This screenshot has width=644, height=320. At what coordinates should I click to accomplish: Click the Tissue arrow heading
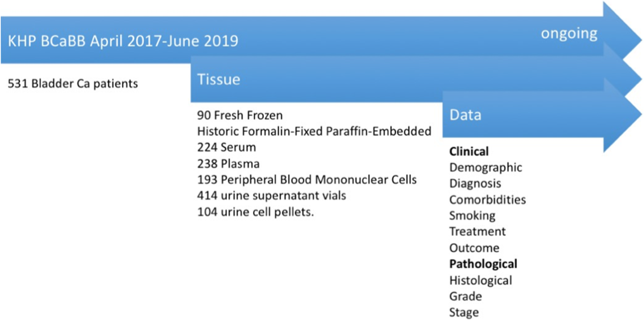tap(218, 79)
